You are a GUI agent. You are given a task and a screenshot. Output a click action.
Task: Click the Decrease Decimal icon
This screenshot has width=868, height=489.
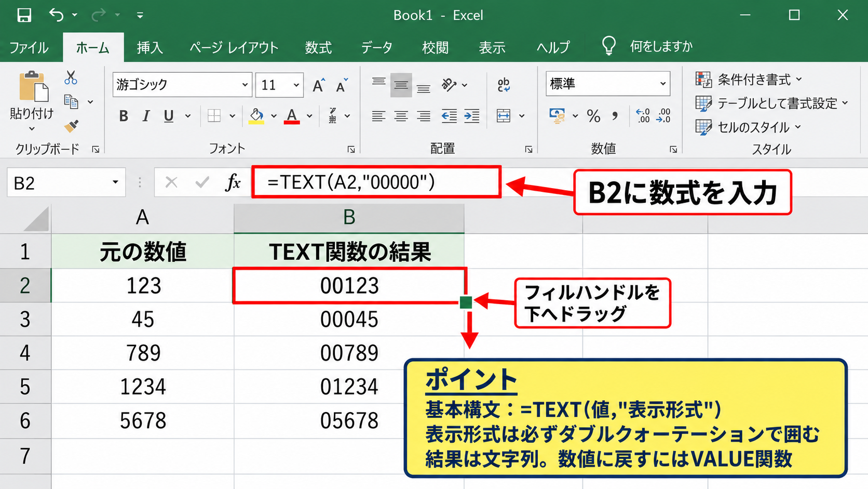click(x=663, y=115)
